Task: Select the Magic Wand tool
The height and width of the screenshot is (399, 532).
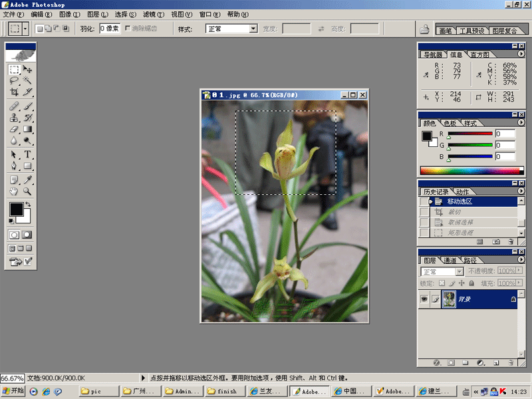Action: coord(27,80)
